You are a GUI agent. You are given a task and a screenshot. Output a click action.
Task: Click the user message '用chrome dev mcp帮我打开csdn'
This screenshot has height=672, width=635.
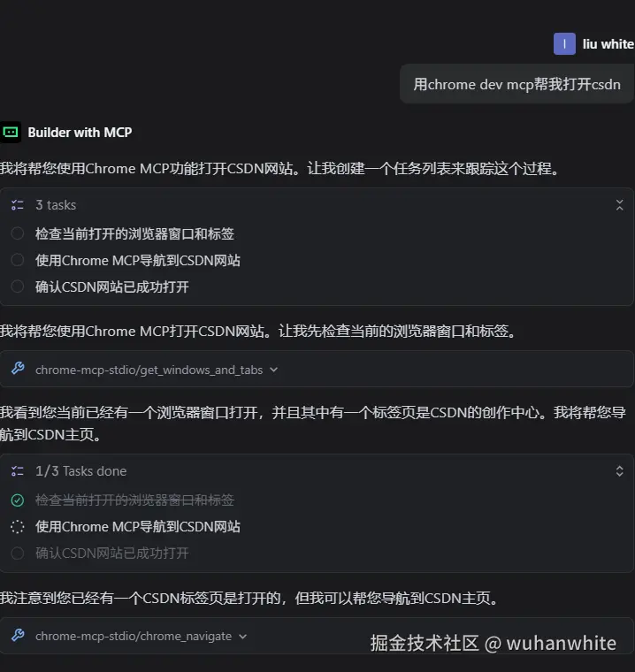(516, 84)
